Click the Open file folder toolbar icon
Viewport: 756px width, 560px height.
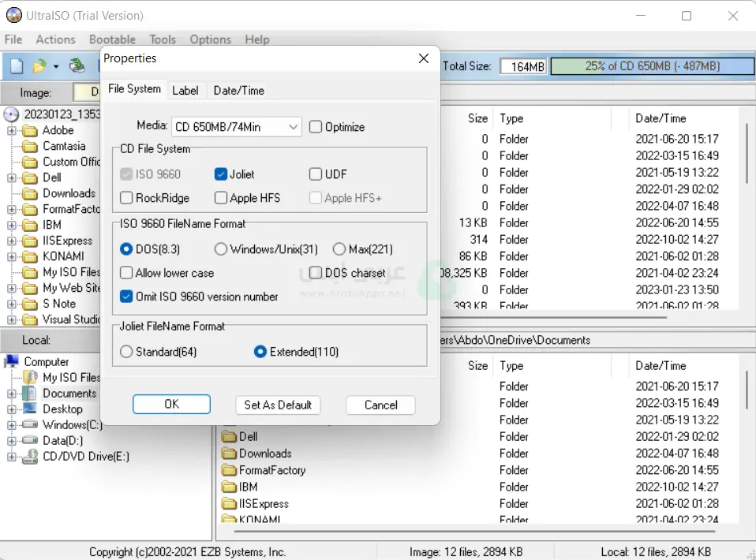(39, 66)
